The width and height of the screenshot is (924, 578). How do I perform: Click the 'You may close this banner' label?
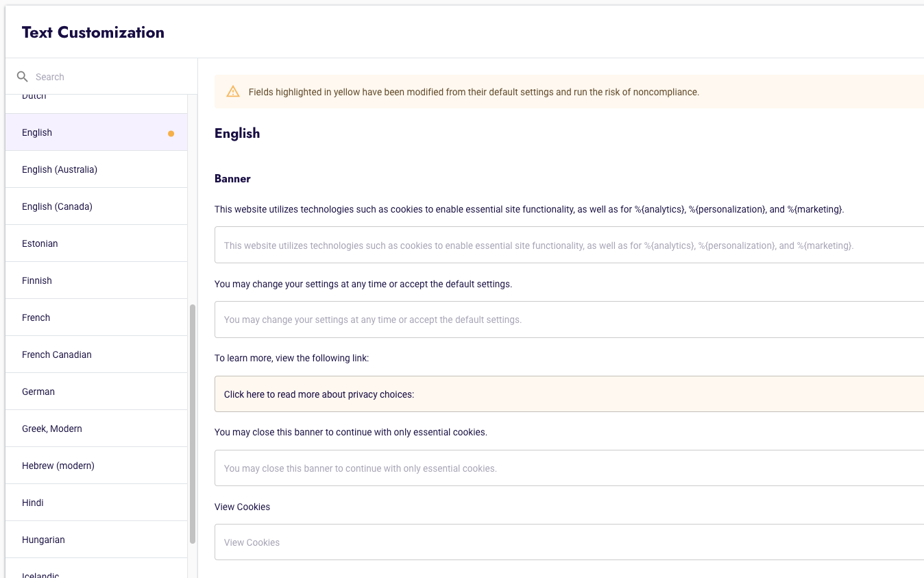tap(351, 433)
